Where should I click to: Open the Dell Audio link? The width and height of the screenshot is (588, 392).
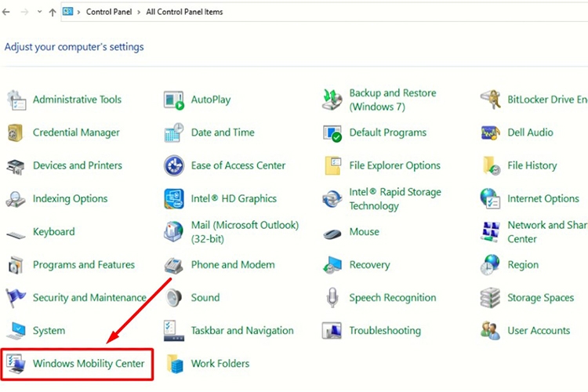pos(530,132)
